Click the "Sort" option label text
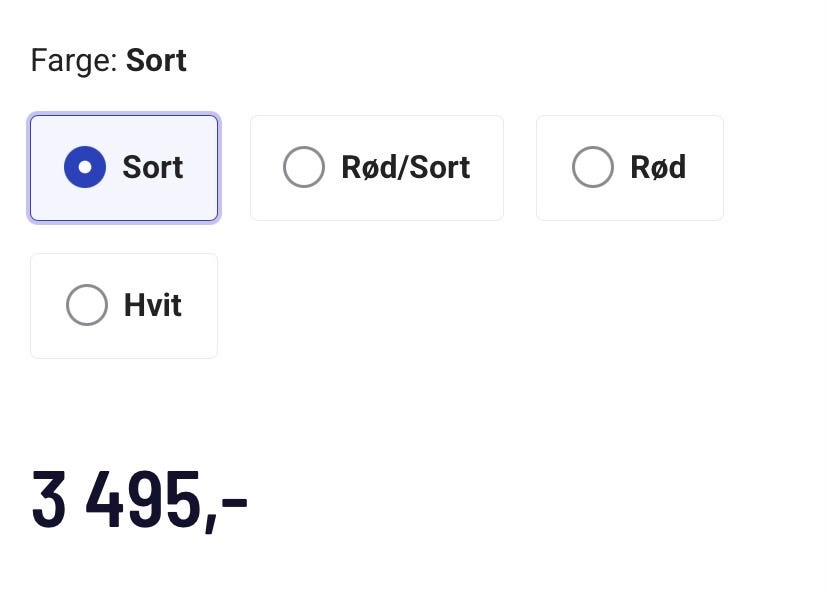Viewport: 828px width, 591px height. [x=152, y=167]
